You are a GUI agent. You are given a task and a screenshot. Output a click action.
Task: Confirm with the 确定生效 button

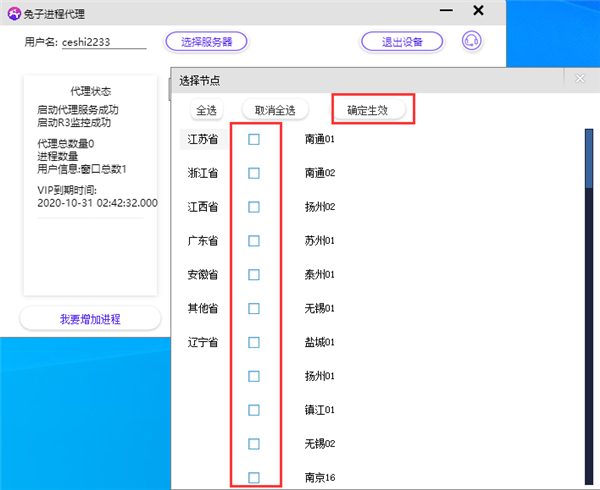point(372,110)
